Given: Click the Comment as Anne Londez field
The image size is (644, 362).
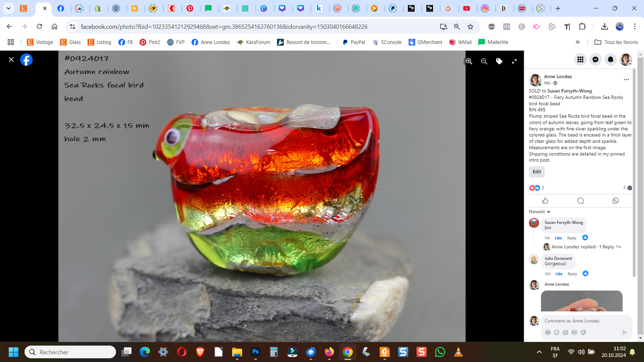Looking at the screenshot, I should point(579,321).
